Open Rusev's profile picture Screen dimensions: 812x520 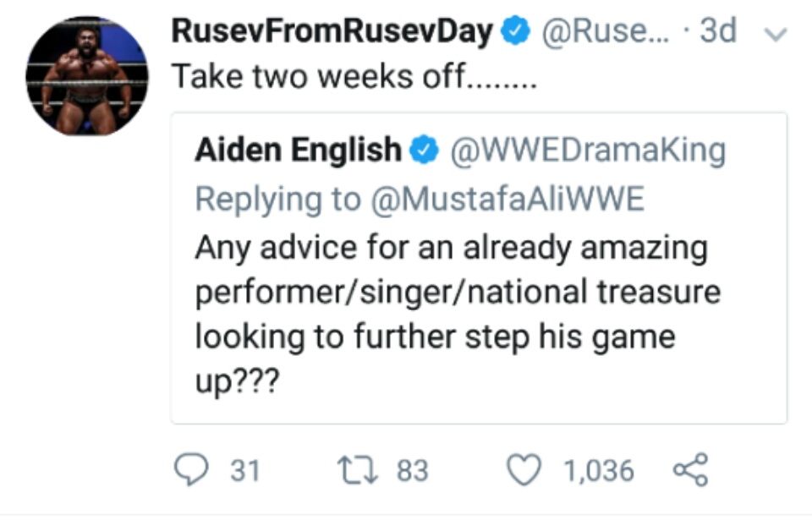pos(87,75)
